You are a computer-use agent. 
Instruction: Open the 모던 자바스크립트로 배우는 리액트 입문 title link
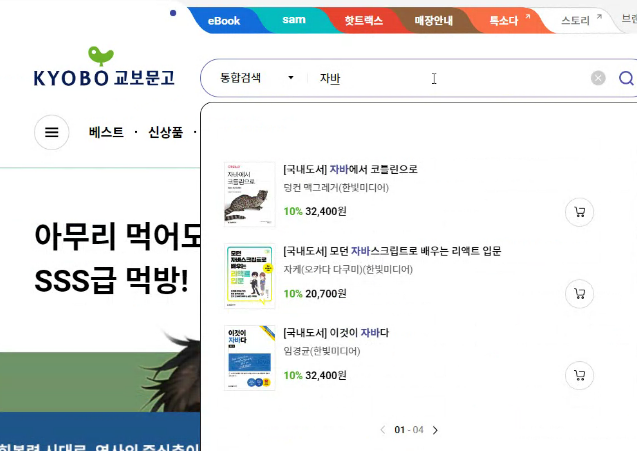tap(392, 251)
